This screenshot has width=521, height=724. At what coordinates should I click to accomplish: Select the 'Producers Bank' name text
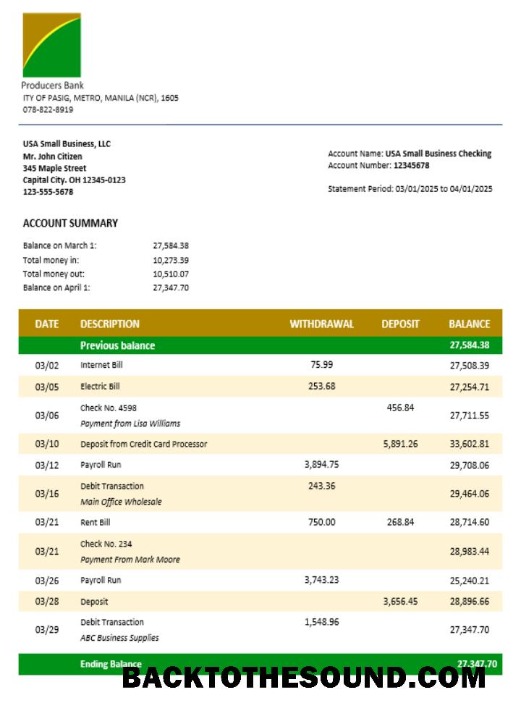(x=53, y=85)
